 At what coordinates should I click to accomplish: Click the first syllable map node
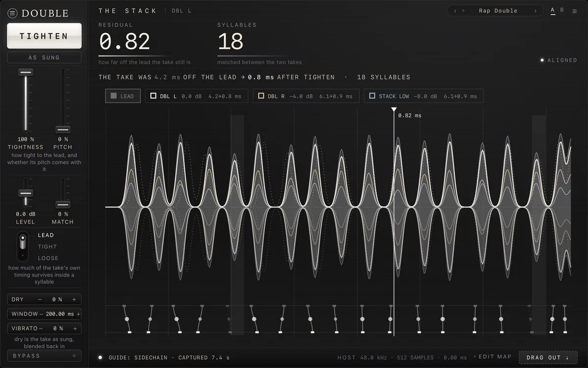point(127,319)
